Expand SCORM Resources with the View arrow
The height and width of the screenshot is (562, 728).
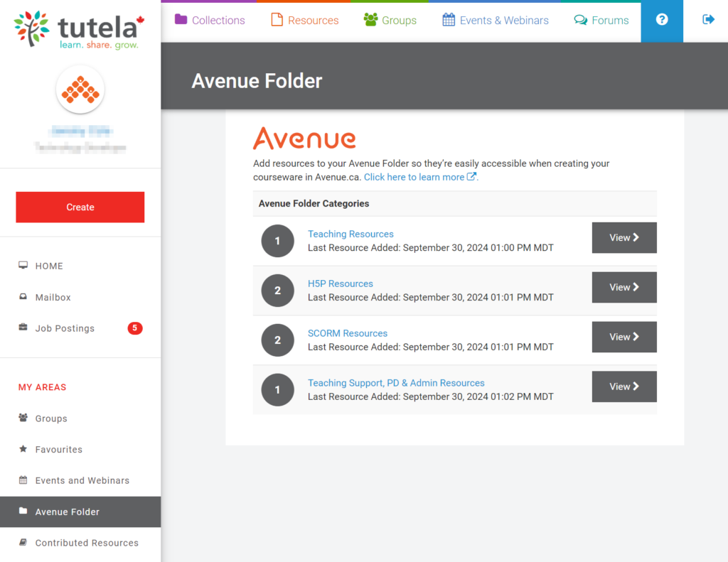624,337
